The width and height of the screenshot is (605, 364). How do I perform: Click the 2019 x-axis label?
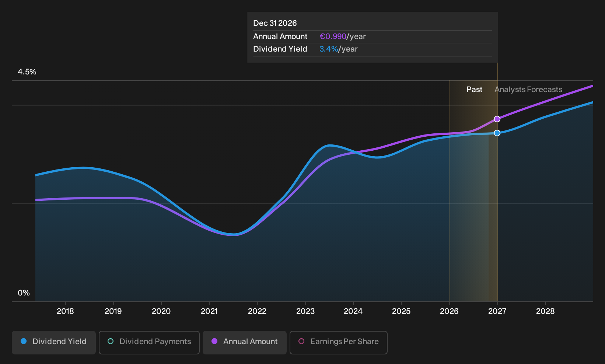click(x=113, y=311)
